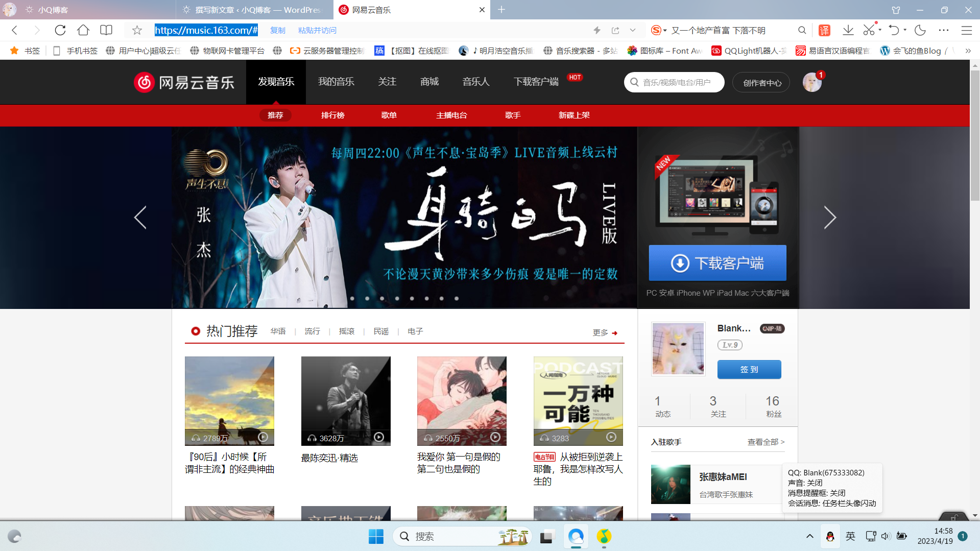Open the three-dot more tools menu
Screen dimensions: 980x551
pos(943,30)
